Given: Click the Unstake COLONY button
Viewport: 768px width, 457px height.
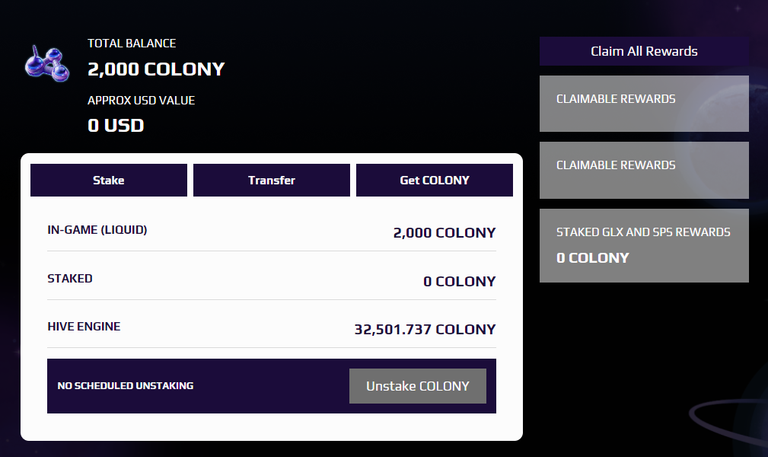Looking at the screenshot, I should point(418,386).
